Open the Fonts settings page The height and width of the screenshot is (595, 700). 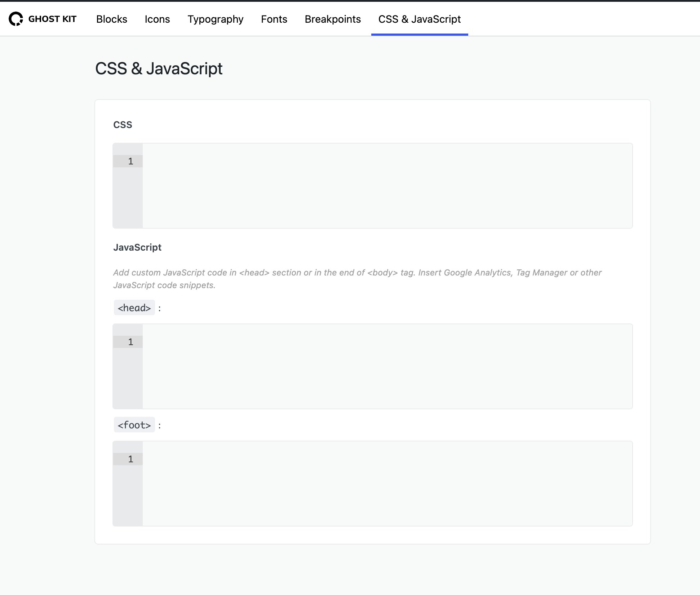click(x=274, y=19)
